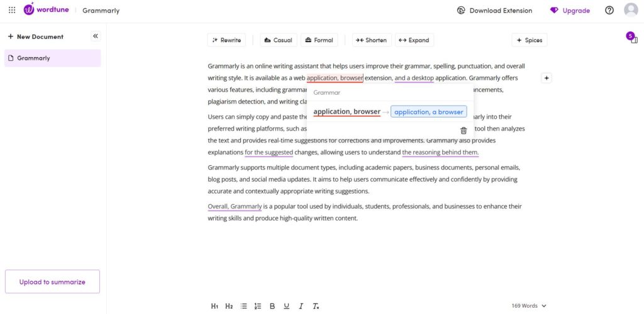Image resolution: width=644 pixels, height=314 pixels.
Task: Apply Heading 1 format
Action: tap(214, 306)
